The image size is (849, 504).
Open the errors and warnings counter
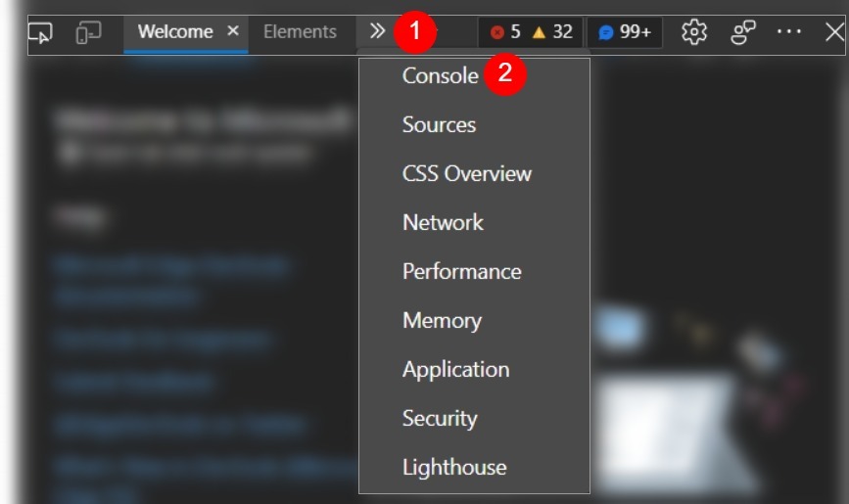pos(532,32)
